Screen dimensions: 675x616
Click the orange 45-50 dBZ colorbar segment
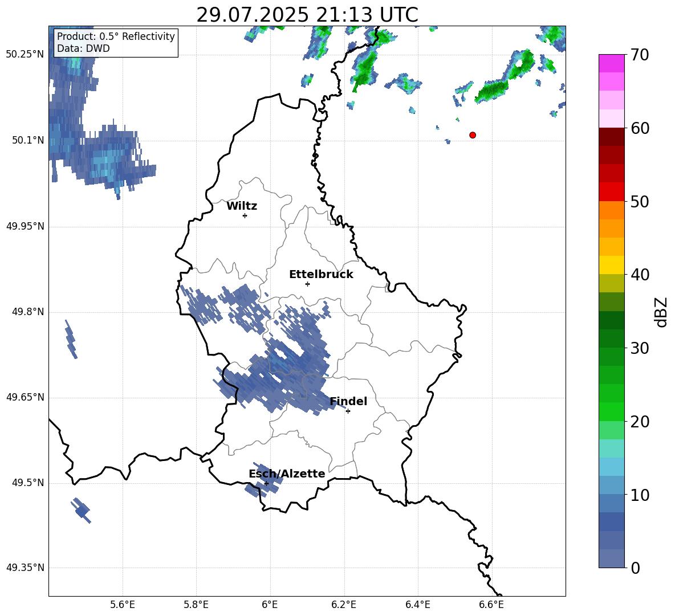pyautogui.click(x=612, y=219)
